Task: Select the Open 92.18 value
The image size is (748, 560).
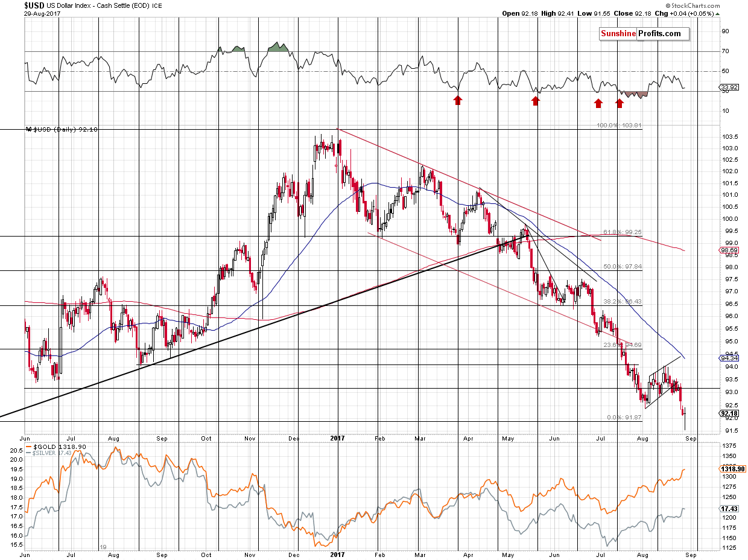Action: pos(520,13)
